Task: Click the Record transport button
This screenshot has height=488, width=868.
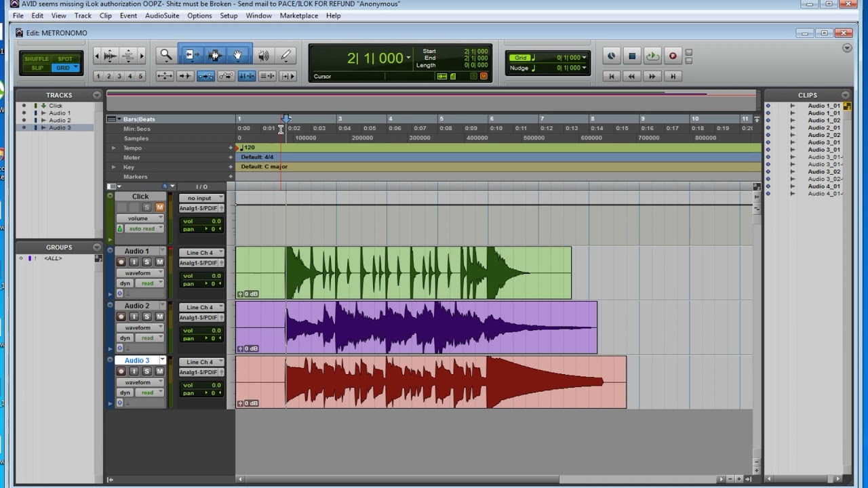Action: click(x=673, y=56)
